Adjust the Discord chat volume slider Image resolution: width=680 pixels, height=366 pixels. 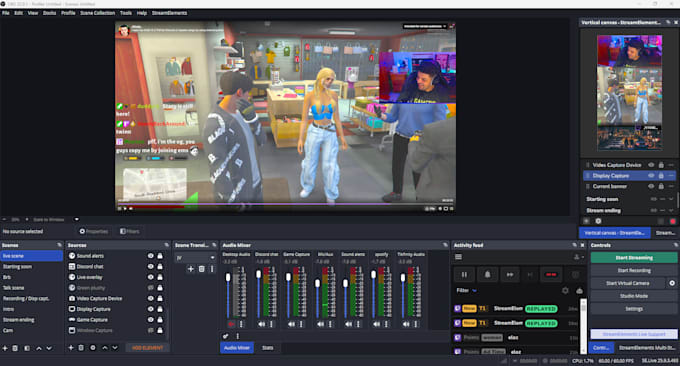tap(258, 274)
